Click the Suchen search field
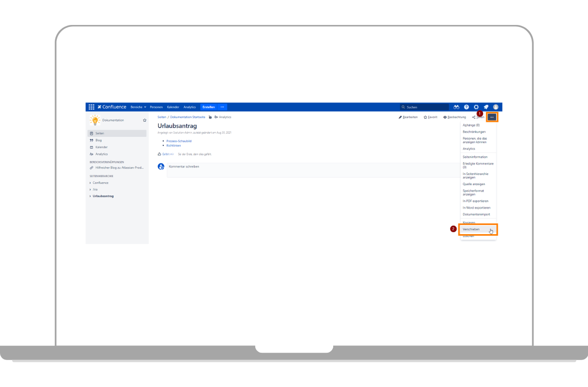 (x=424, y=107)
